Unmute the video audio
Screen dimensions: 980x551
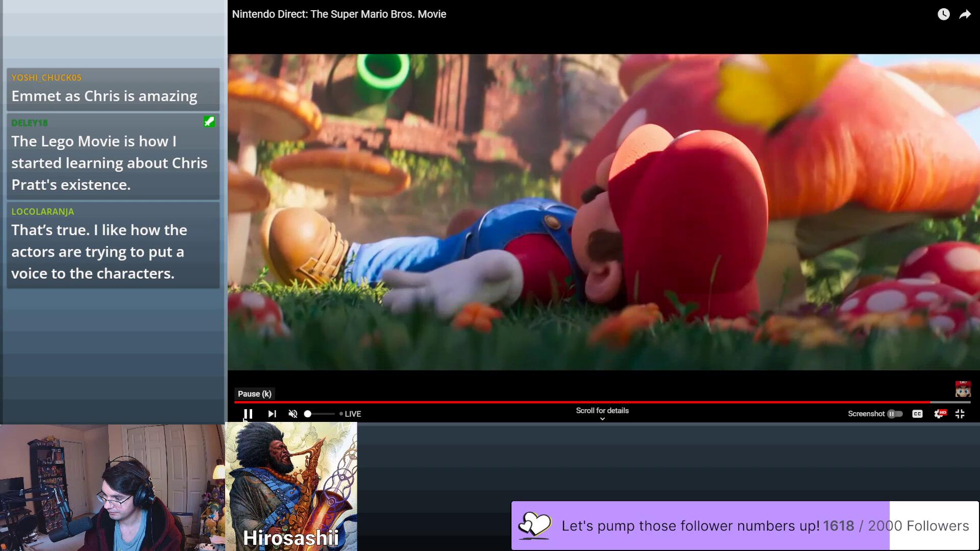click(293, 414)
